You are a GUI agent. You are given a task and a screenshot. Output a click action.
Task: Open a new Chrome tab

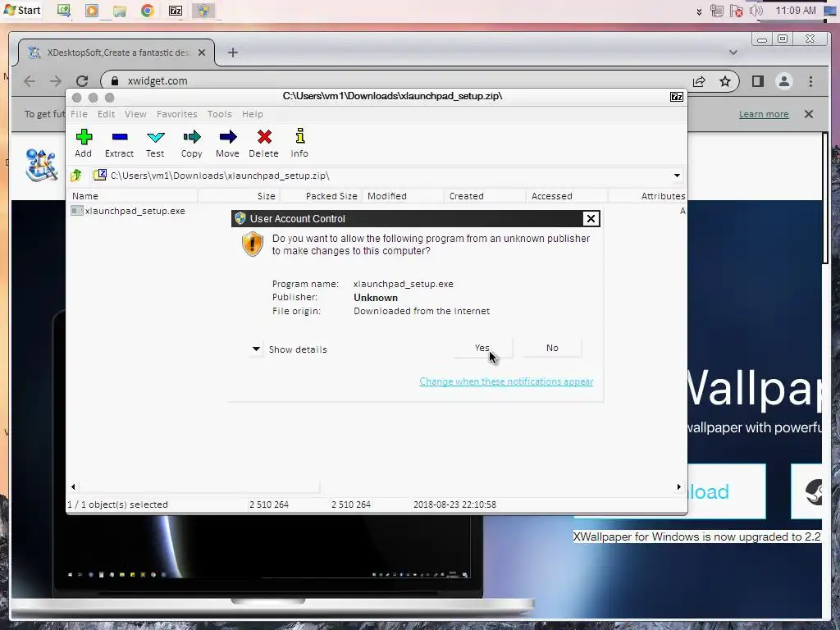click(232, 52)
